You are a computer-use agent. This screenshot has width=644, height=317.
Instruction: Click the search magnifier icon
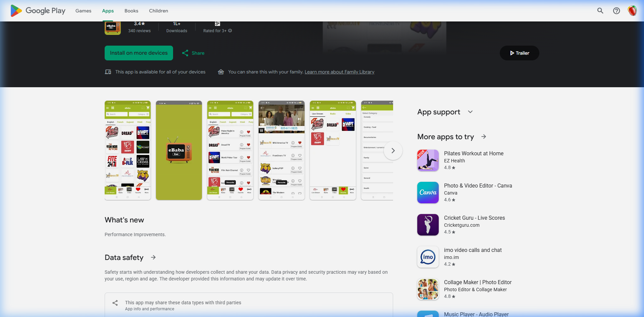pyautogui.click(x=600, y=11)
